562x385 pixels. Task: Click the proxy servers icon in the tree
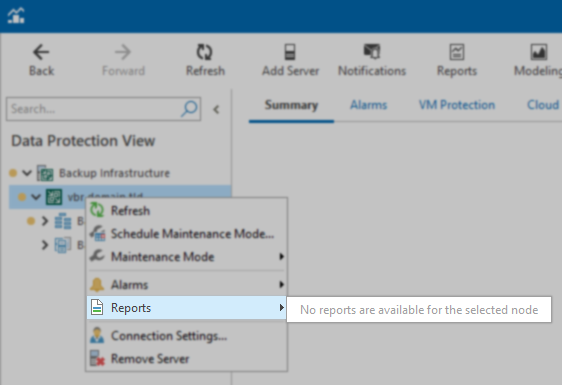coord(63,245)
